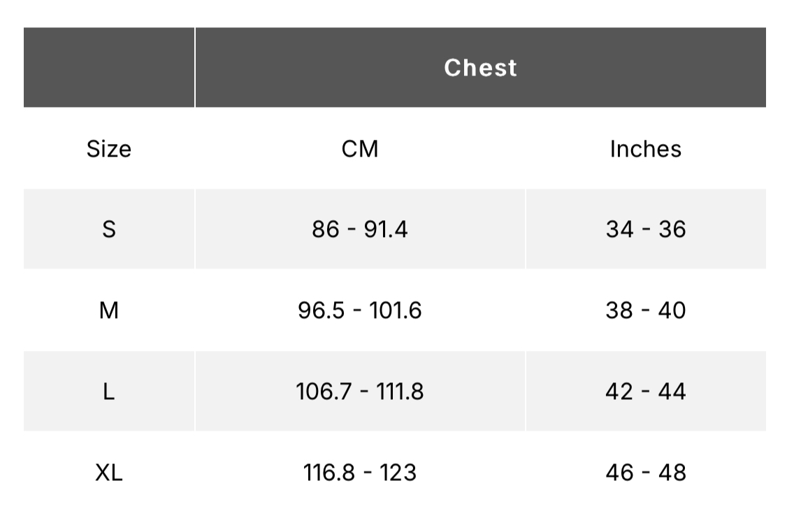Select the S size row label
Screen dimensions: 794x532
pos(109,229)
